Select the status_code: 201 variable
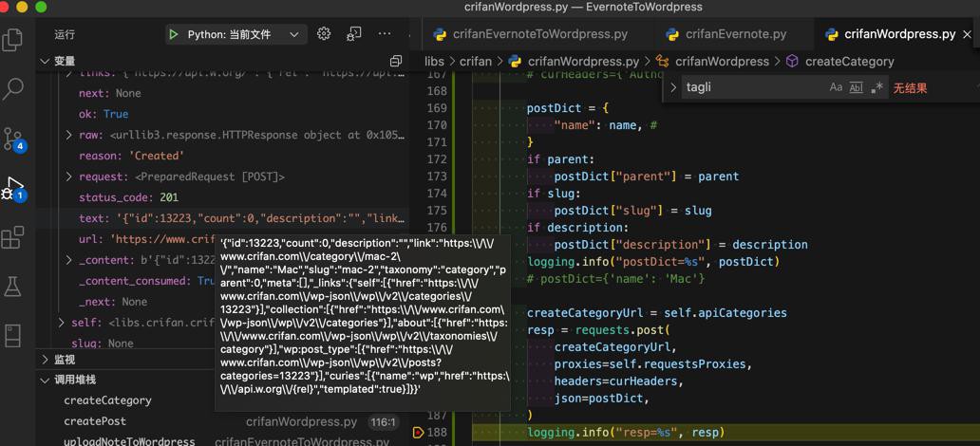This screenshot has width=980, height=446. [129, 197]
